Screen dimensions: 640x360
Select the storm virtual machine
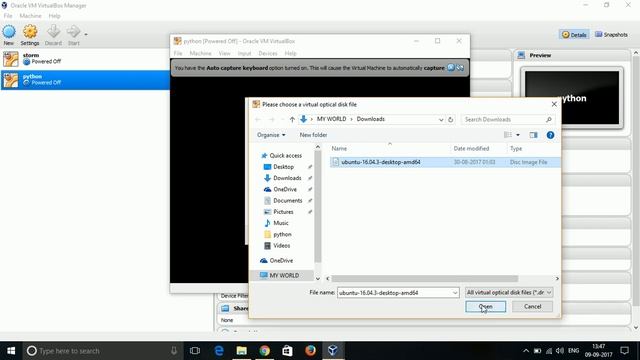pos(85,59)
